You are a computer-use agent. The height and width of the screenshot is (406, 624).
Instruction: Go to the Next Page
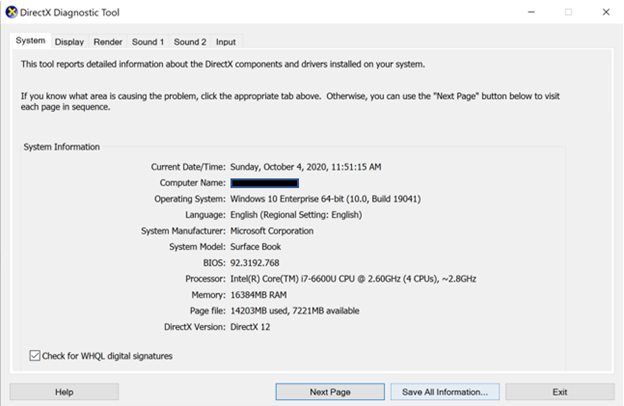(330, 392)
